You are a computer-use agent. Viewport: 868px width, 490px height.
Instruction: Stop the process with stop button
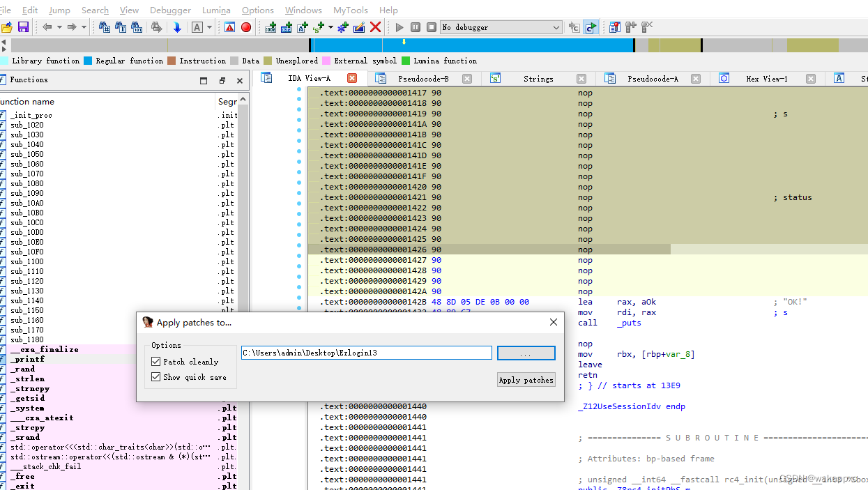coord(432,27)
